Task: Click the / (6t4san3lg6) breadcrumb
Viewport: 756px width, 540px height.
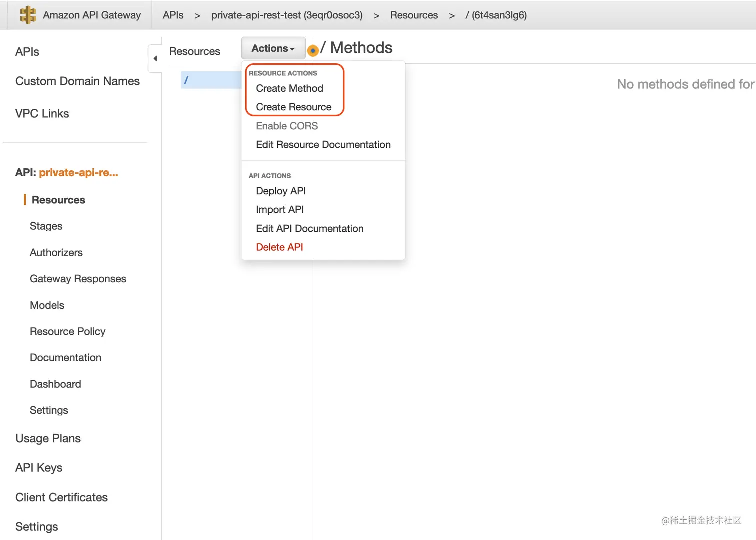Action: [496, 15]
